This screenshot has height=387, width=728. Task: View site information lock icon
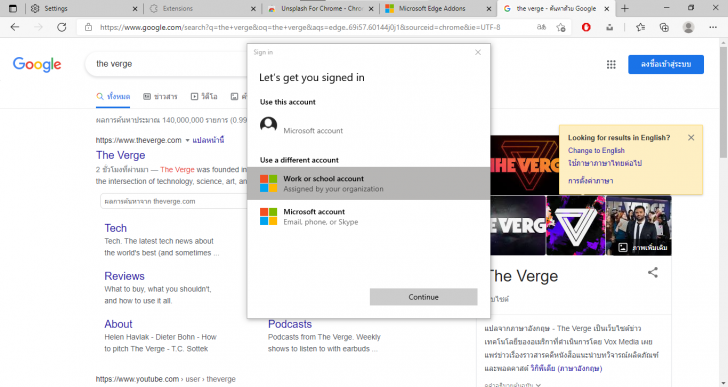(88, 27)
